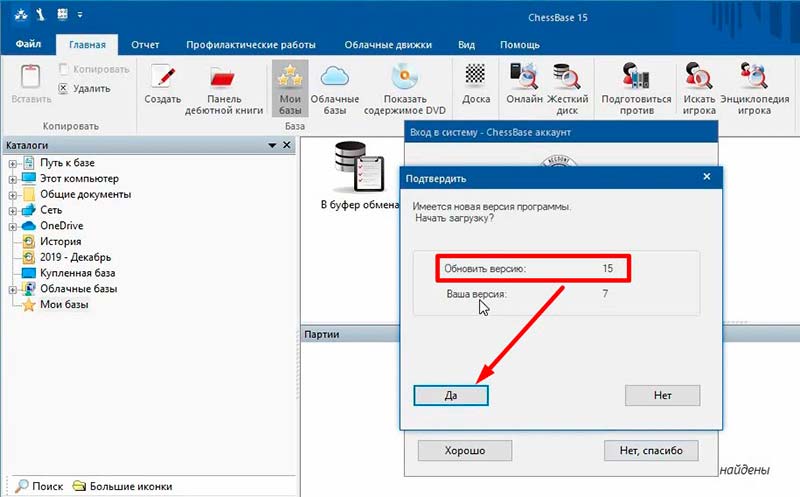Open Cloud Databases (Облачные базы) in ribbon
The height and width of the screenshot is (497, 800).
pos(334,77)
